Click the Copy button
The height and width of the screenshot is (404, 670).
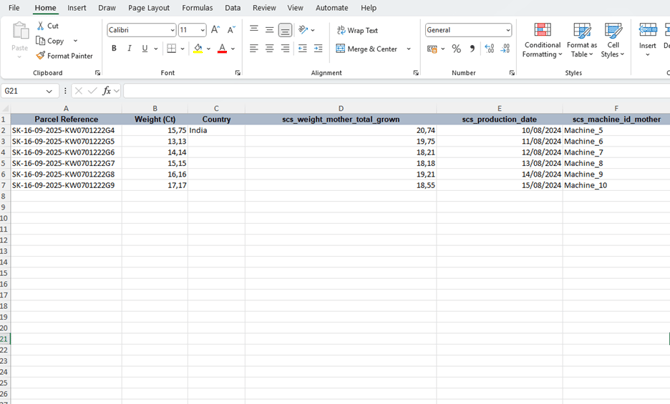coord(50,41)
